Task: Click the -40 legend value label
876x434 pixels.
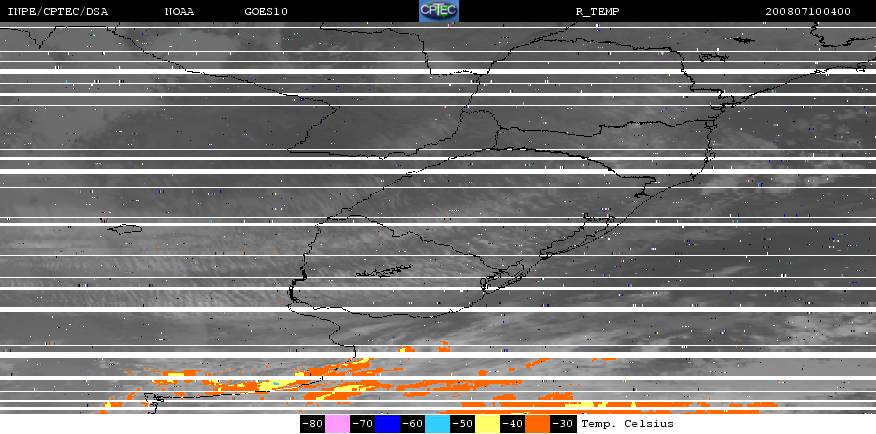Action: pyautogui.click(x=512, y=424)
